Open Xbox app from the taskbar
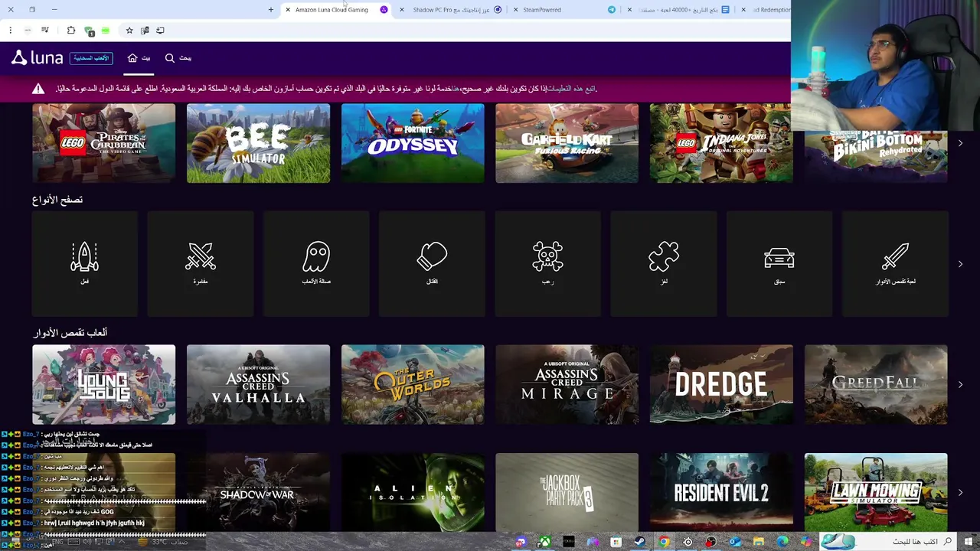 coord(544,542)
